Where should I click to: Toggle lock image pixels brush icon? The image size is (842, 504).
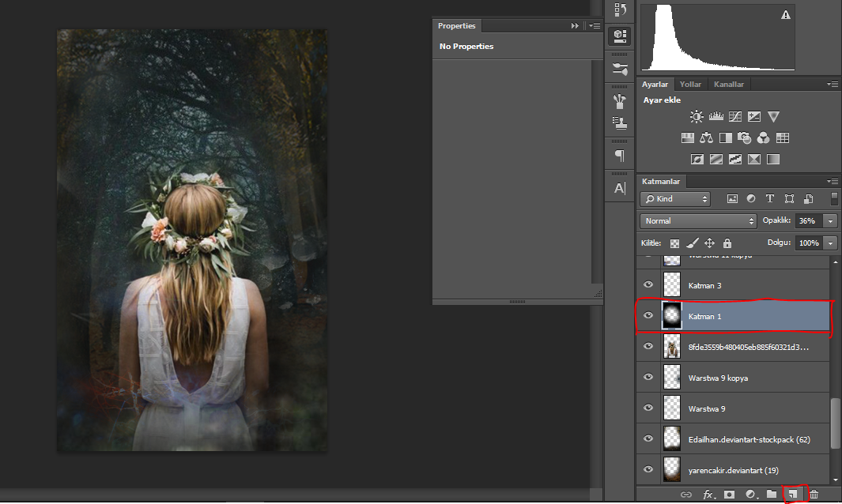pos(693,243)
